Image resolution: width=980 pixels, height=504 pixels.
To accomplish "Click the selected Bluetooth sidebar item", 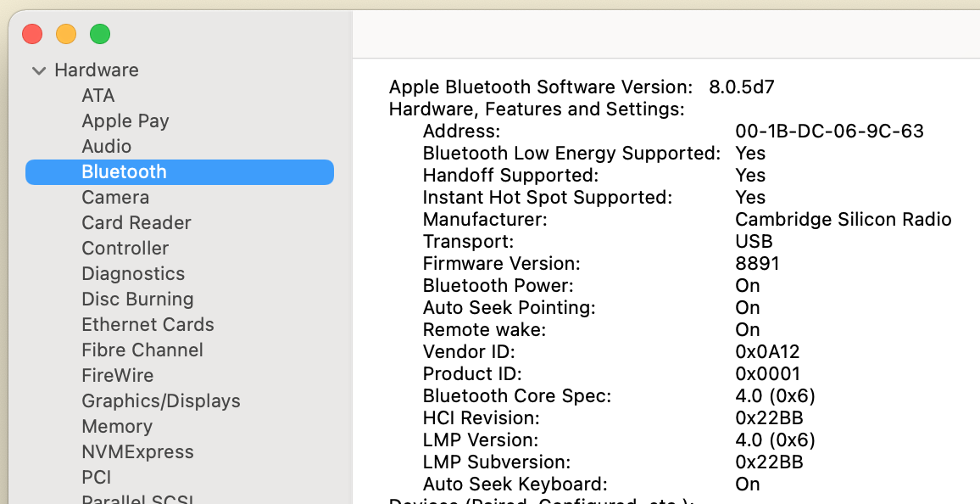I will 124,172.
